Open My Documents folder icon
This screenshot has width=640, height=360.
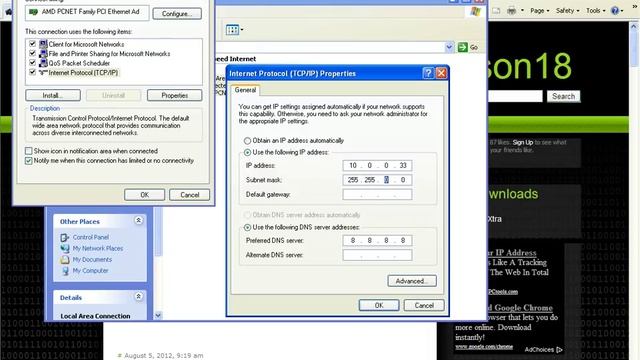64,259
